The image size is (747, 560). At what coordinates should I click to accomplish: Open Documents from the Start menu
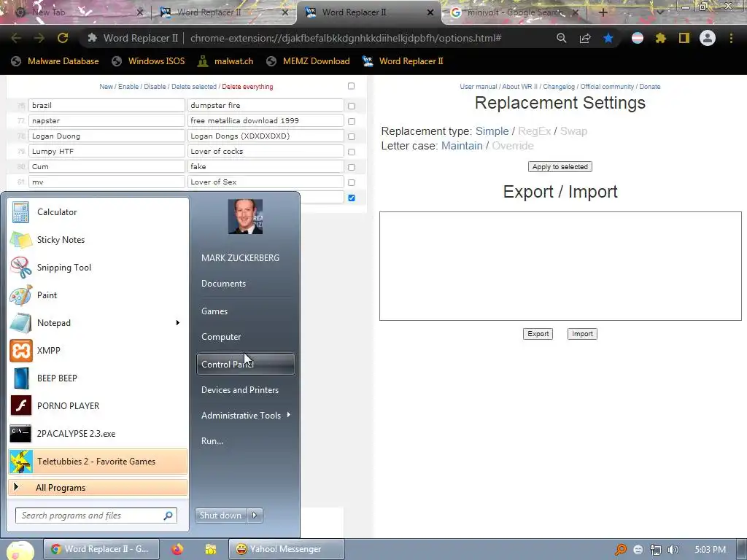pyautogui.click(x=223, y=284)
